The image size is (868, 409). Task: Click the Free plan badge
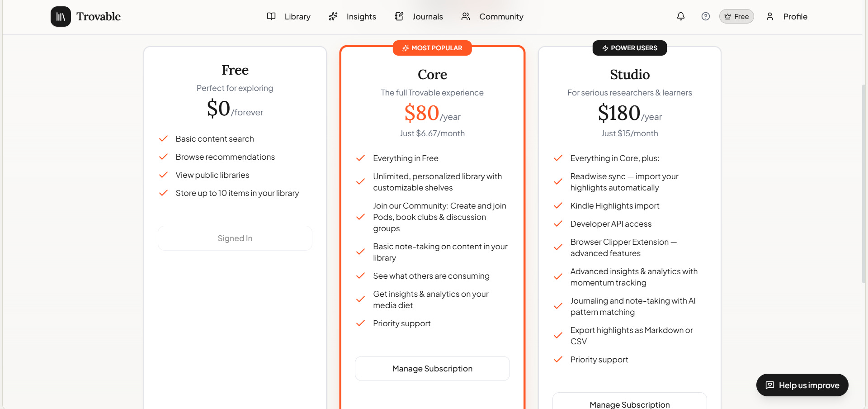(x=736, y=16)
